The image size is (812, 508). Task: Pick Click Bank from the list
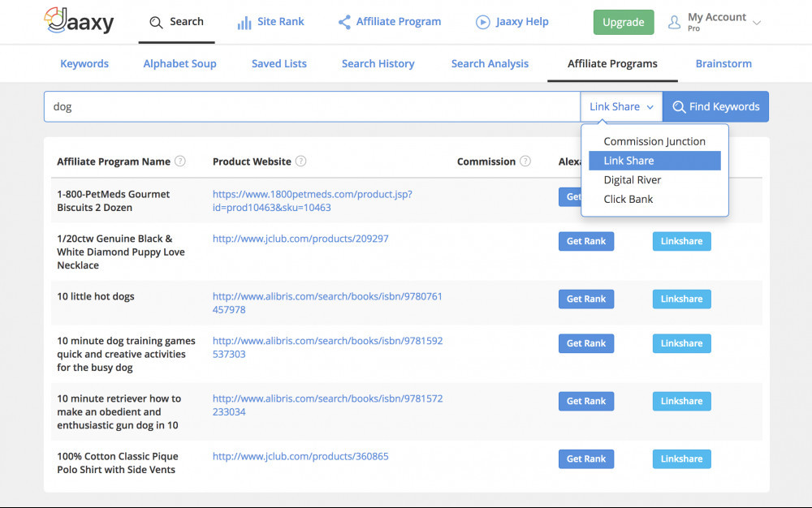[654, 199]
